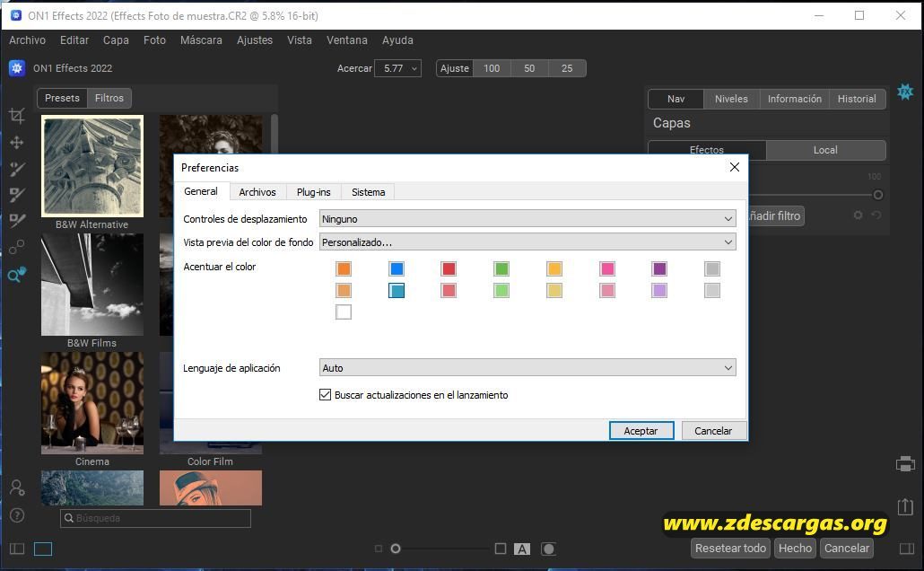The image size is (924, 571).
Task: Toggle right panel visibility icon at bottom
Action: [x=907, y=549]
